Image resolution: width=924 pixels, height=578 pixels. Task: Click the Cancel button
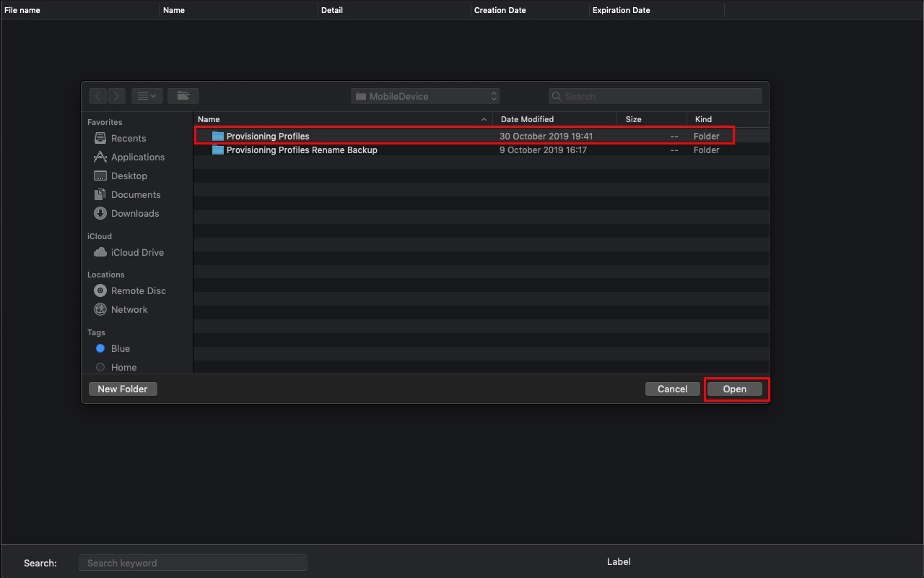(673, 389)
